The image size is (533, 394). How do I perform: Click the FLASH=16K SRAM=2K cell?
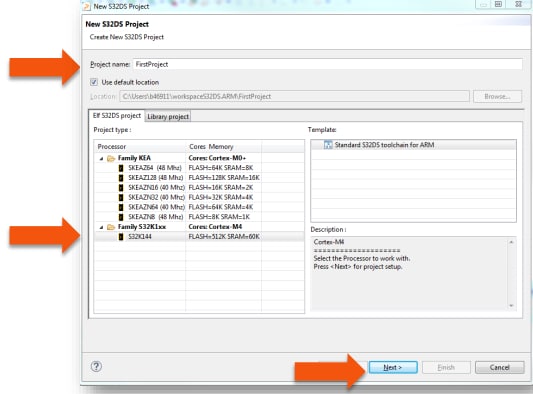click(221, 187)
